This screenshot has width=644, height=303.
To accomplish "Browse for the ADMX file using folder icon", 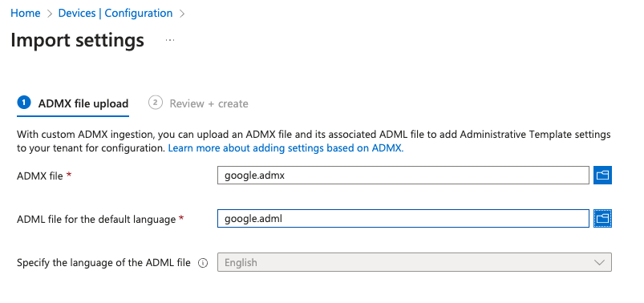I will 602,176.
